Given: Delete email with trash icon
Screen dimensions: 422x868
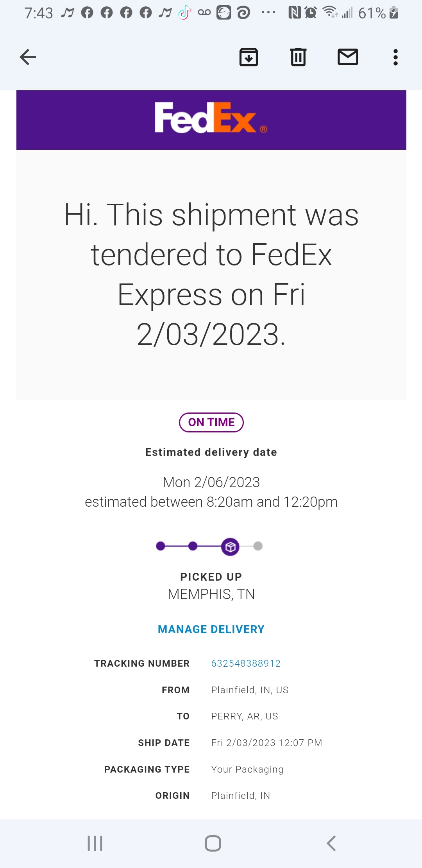Looking at the screenshot, I should pyautogui.click(x=298, y=57).
